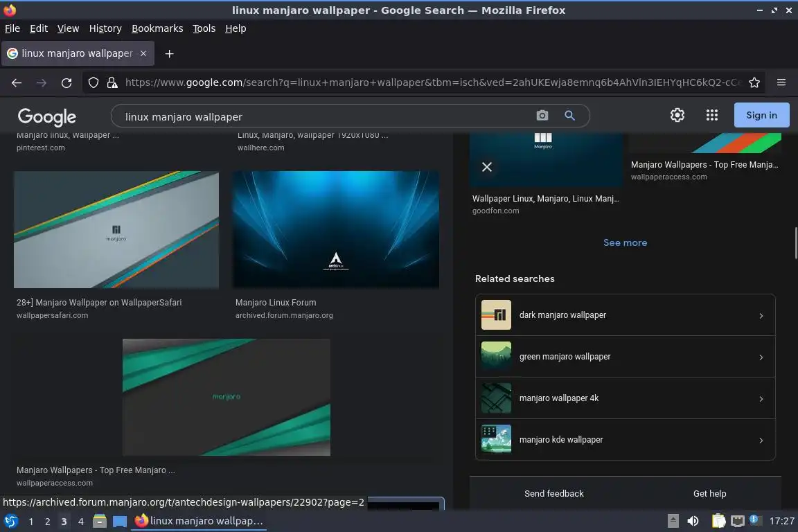Open a new tab with plus button

click(170, 53)
